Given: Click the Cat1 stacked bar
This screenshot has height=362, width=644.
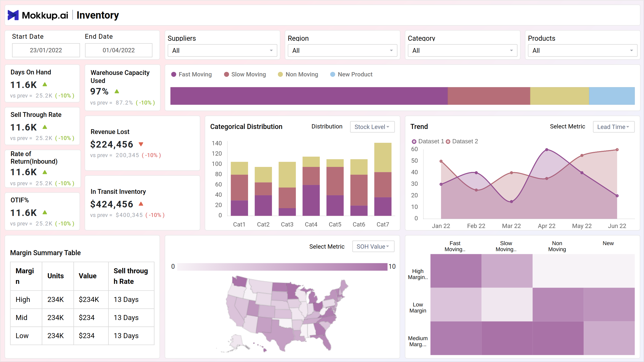Looking at the screenshot, I should pyautogui.click(x=239, y=189).
